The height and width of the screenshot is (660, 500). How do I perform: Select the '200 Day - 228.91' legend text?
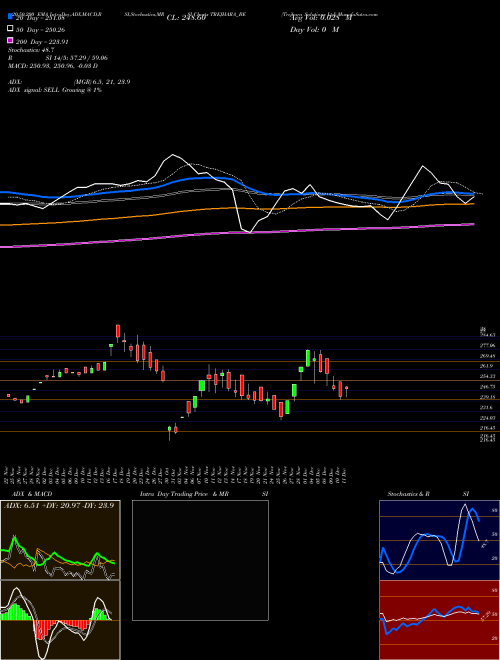click(42, 42)
